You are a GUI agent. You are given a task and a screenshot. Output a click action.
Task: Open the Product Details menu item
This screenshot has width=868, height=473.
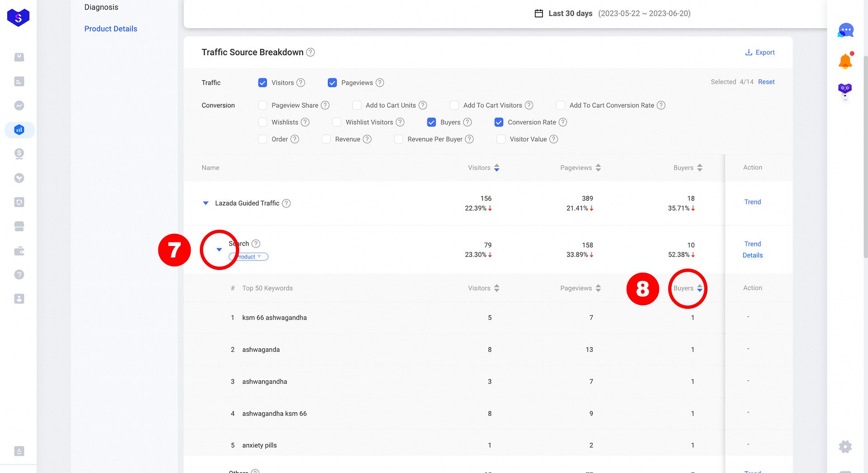[111, 29]
